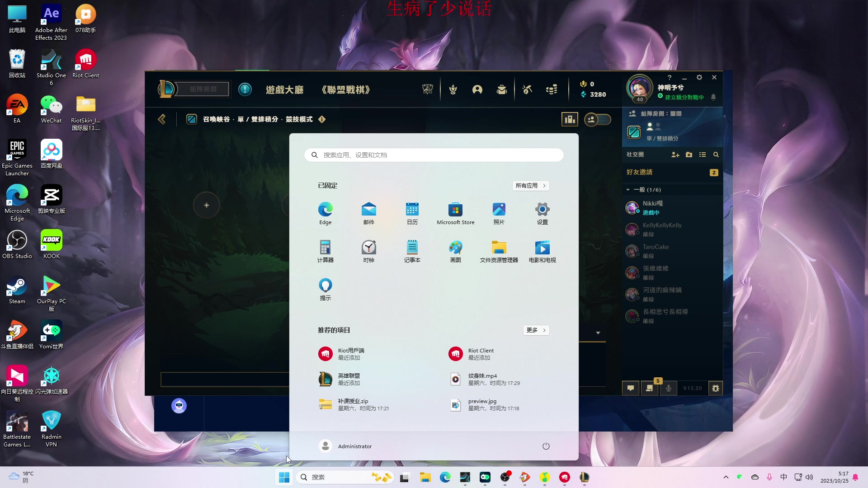Open the dropdown arrow above the lobby chat

(598, 333)
